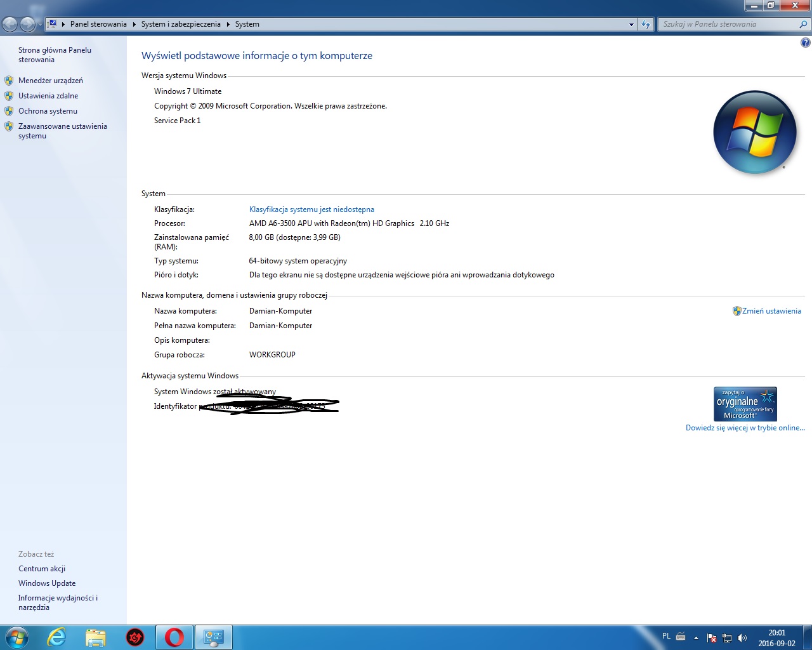Viewport: 812px width, 650px height.
Task: Close the System window
Action: pyautogui.click(x=794, y=6)
